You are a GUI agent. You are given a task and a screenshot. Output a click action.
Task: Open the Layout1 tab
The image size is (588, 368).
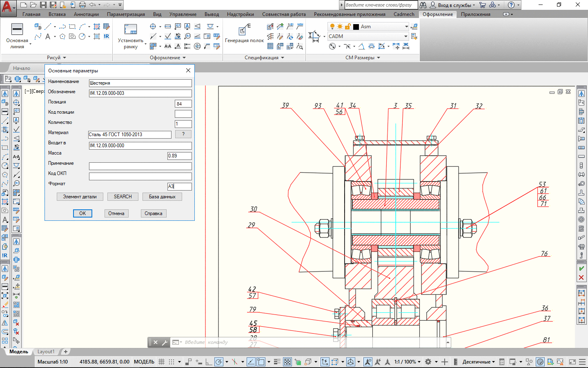pyautogui.click(x=46, y=352)
